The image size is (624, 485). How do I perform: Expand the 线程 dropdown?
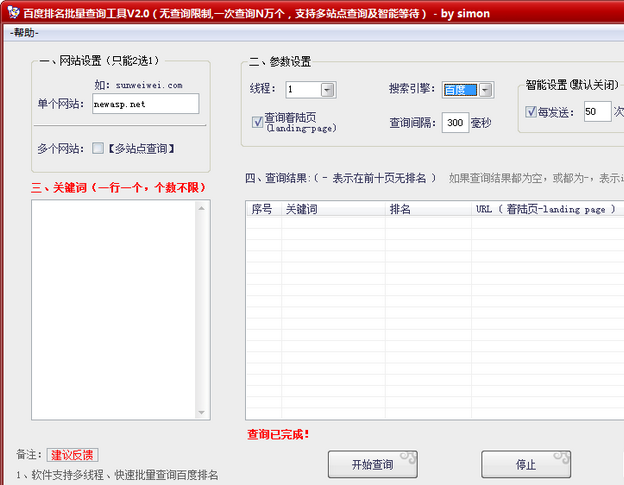click(x=327, y=90)
